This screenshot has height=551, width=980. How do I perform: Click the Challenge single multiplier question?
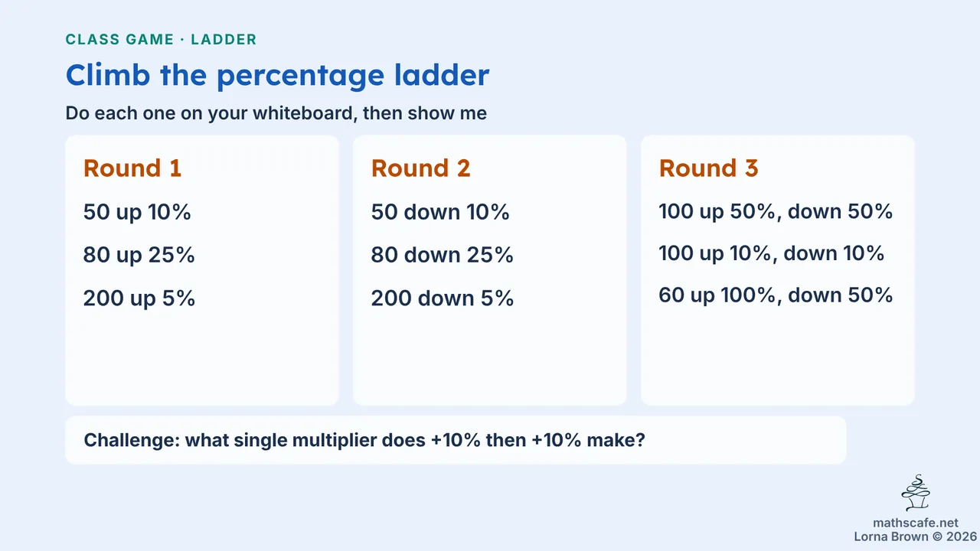364,440
